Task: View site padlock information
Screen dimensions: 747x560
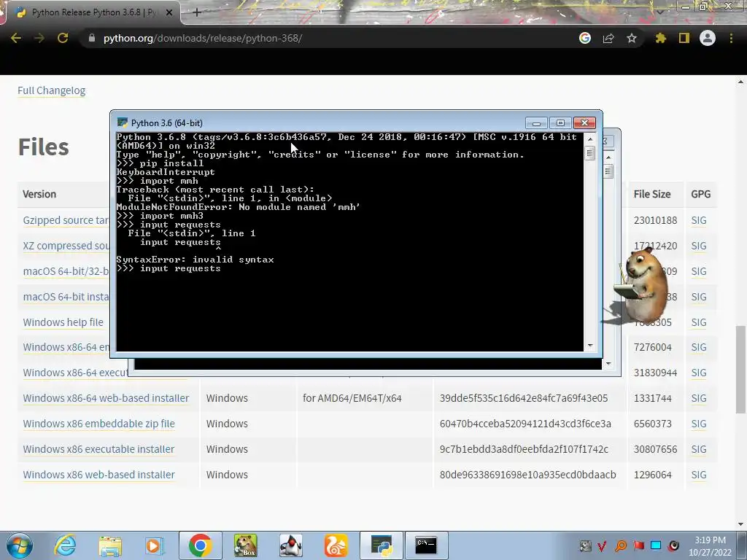Action: point(92,38)
